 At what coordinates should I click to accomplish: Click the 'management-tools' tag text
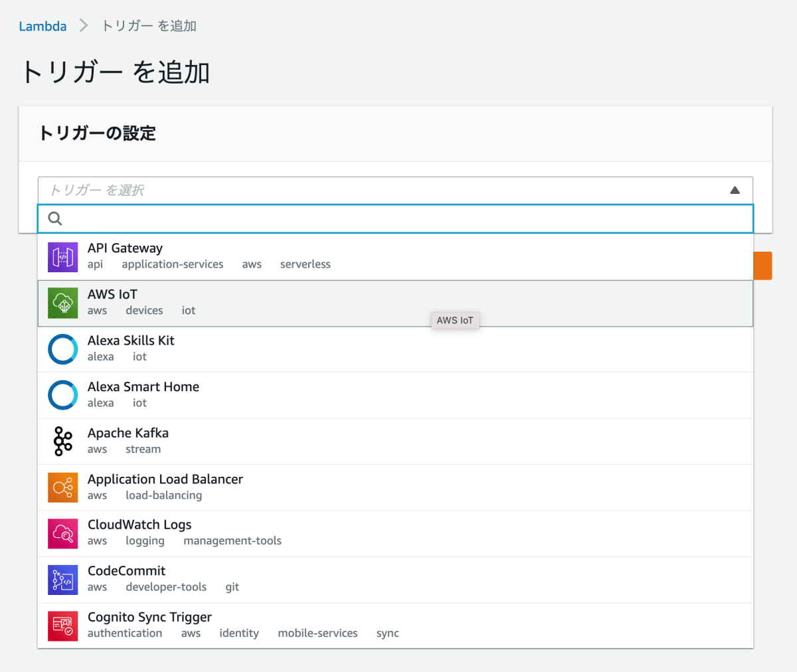[x=232, y=541]
